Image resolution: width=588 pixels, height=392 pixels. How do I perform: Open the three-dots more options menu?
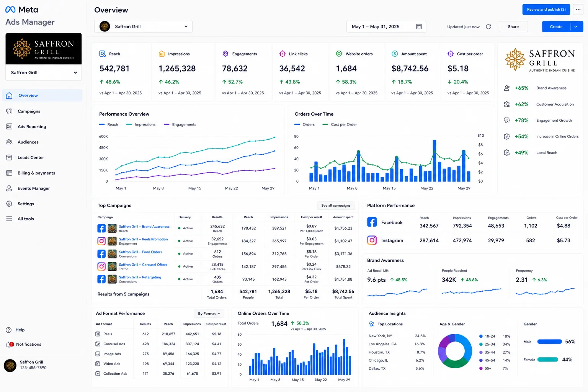578,10
